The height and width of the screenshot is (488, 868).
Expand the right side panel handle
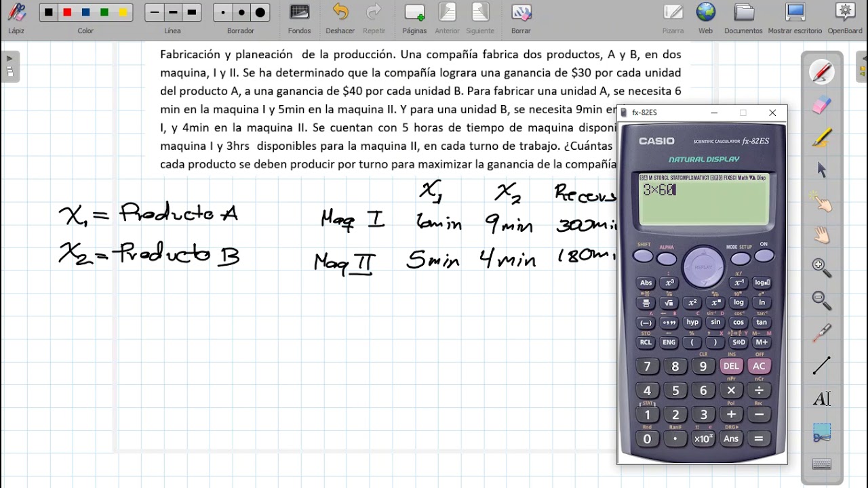863,66
